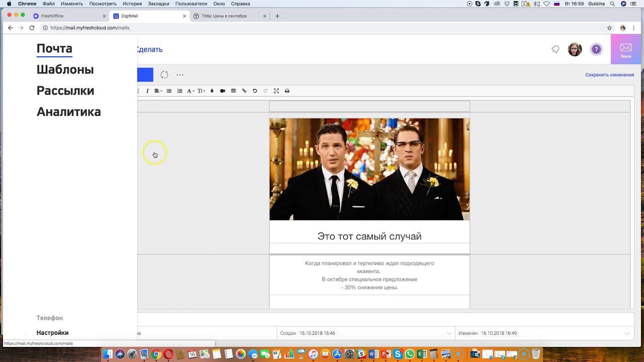
Task: Go back in browser history
Action: pos(10,28)
